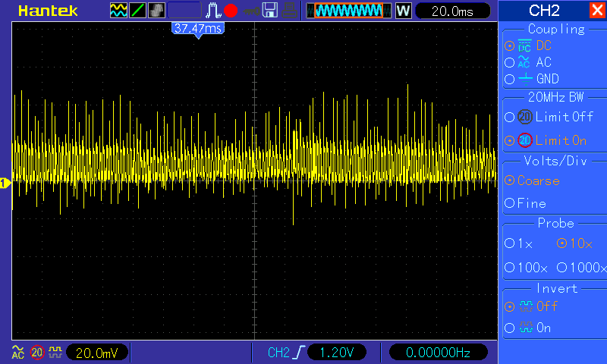Click the 20MHz bandwidth limit status icon
Viewport: 607px width, 364px height.
point(37,353)
